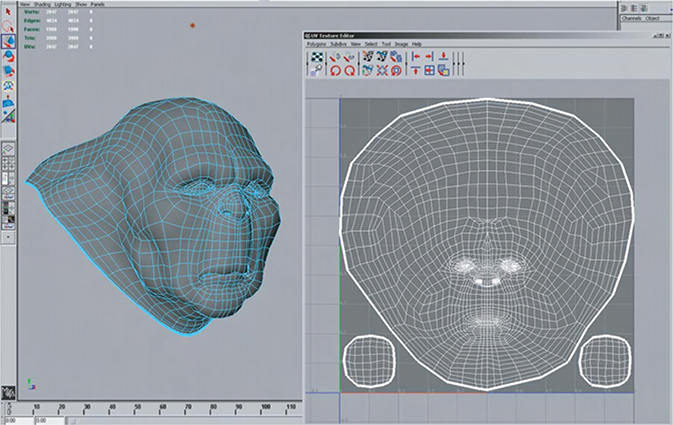Rotate UVs counterclockwise using first red circular arrow
The width and height of the screenshot is (673, 425).
point(335,71)
